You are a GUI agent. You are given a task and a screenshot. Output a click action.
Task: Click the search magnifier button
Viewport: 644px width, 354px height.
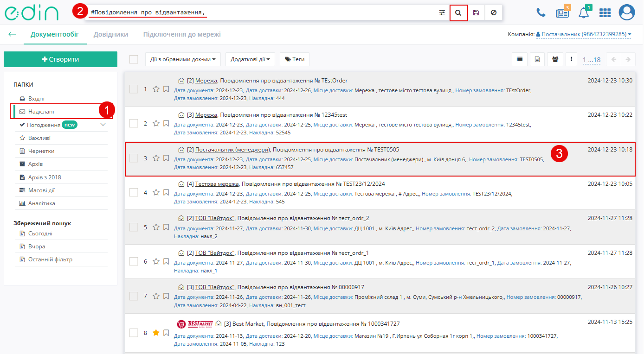coord(458,13)
